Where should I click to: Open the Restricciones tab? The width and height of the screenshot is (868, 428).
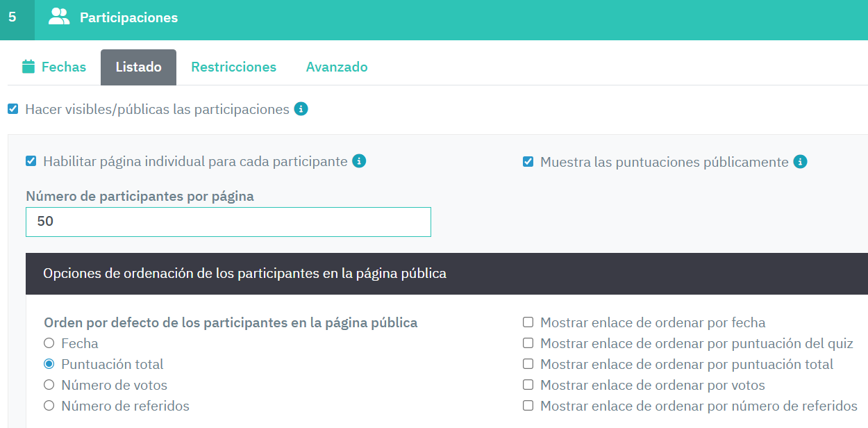click(233, 67)
